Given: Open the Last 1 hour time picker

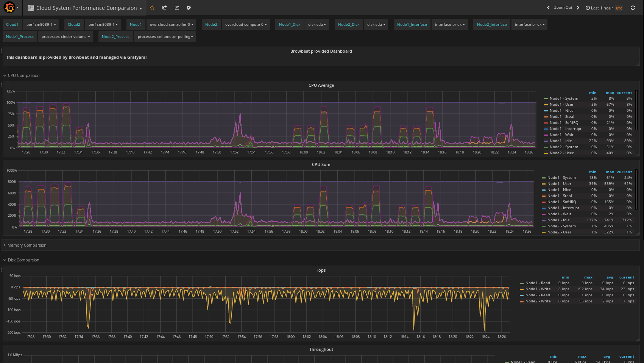Looking at the screenshot, I should coord(603,8).
